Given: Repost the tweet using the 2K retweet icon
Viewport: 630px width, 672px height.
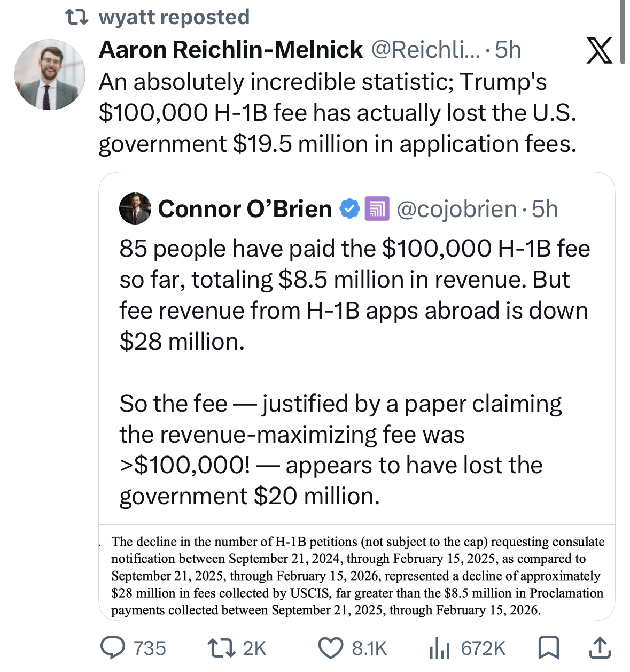Looking at the screenshot, I should 220,648.
